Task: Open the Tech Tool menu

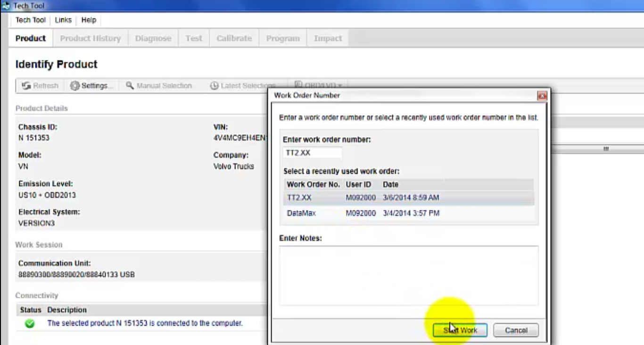Action: click(30, 20)
